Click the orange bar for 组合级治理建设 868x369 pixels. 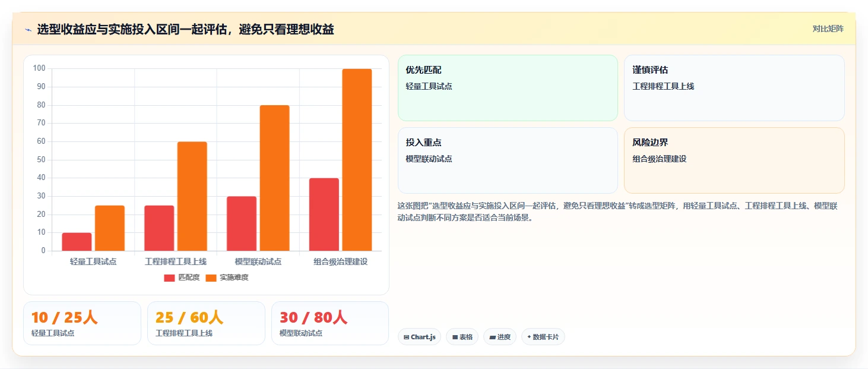pyautogui.click(x=357, y=160)
